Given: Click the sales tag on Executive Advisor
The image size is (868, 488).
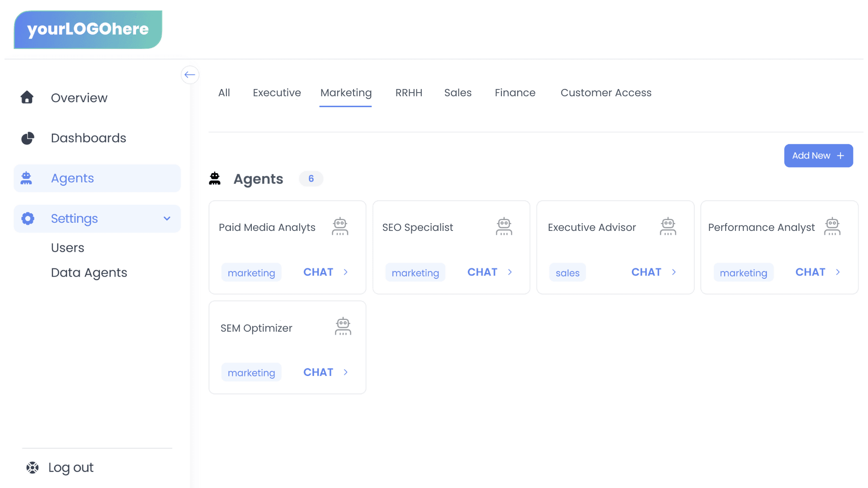Looking at the screenshot, I should tap(567, 273).
